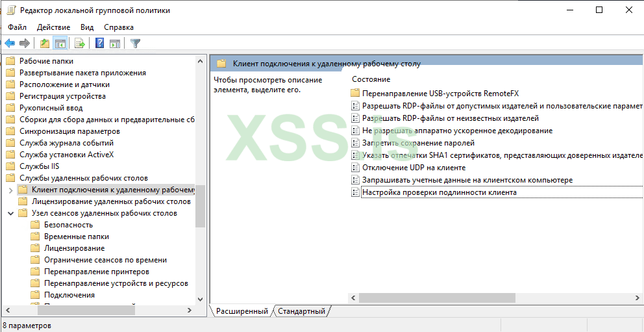Select Лицензирование folder under Узел сеансов
Viewport: 644px width, 332px height.
click(75, 248)
